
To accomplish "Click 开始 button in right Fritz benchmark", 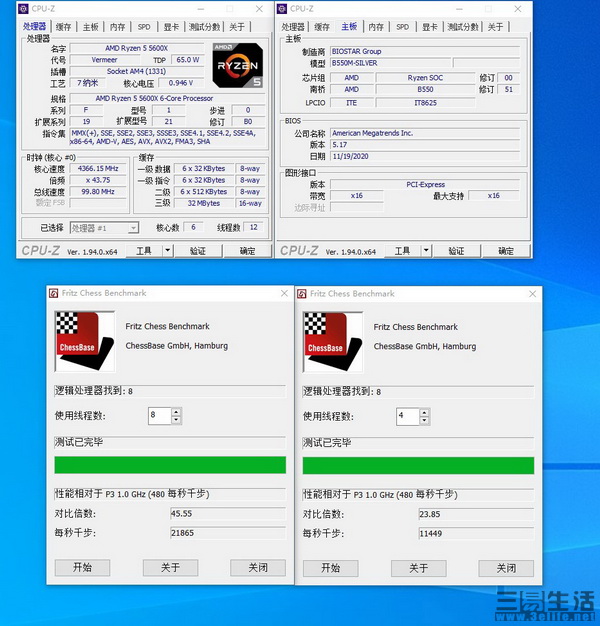I will pos(331,568).
